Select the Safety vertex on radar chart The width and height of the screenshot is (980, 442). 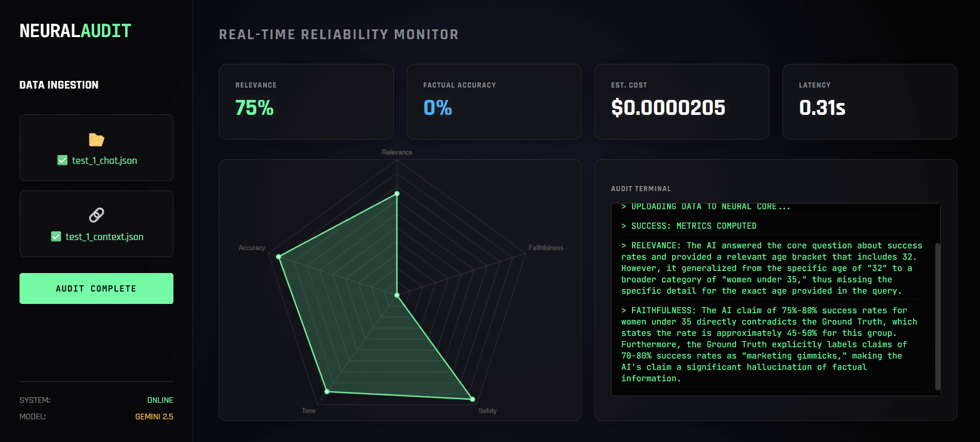tap(472, 399)
